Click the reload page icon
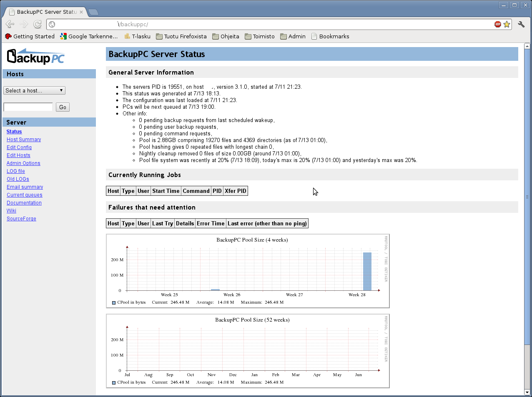Viewport: 532px width, 397px height. pyautogui.click(x=38, y=24)
